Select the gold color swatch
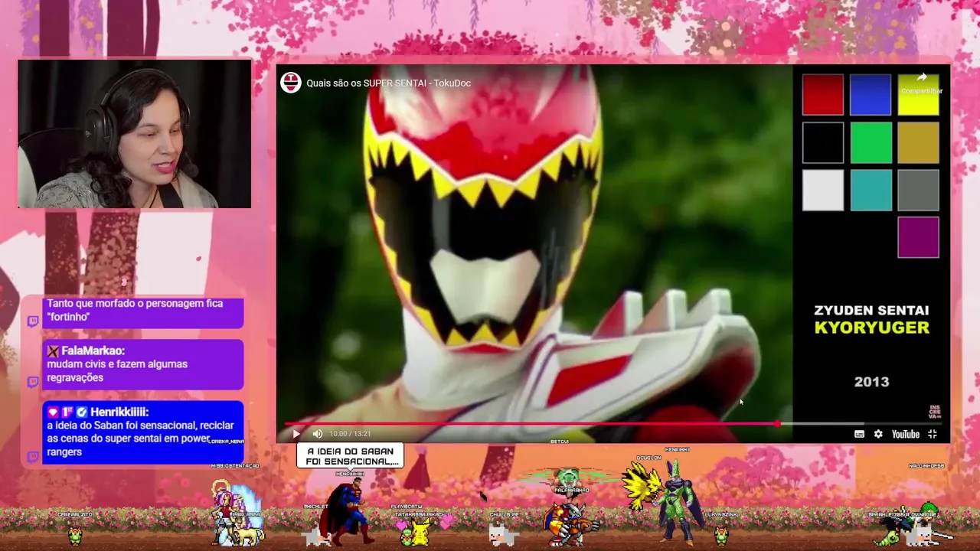The image size is (980, 551). 918,142
